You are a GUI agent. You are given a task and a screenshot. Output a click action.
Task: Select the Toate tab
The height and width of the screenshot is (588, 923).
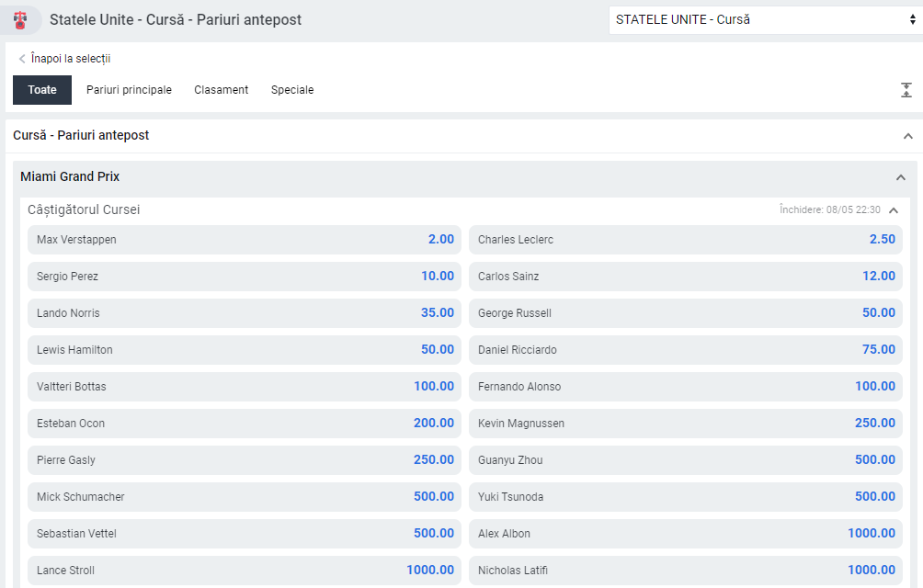tap(42, 90)
